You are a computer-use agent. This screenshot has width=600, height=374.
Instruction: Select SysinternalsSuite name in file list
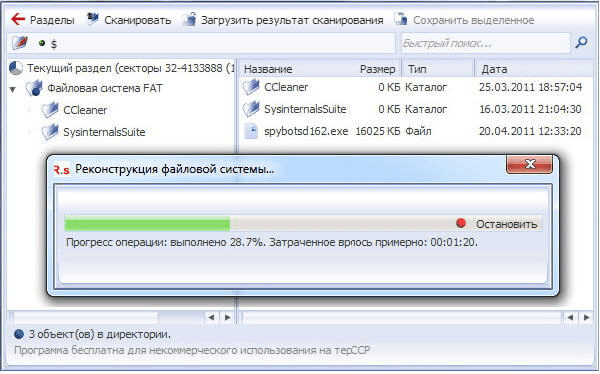coord(305,109)
